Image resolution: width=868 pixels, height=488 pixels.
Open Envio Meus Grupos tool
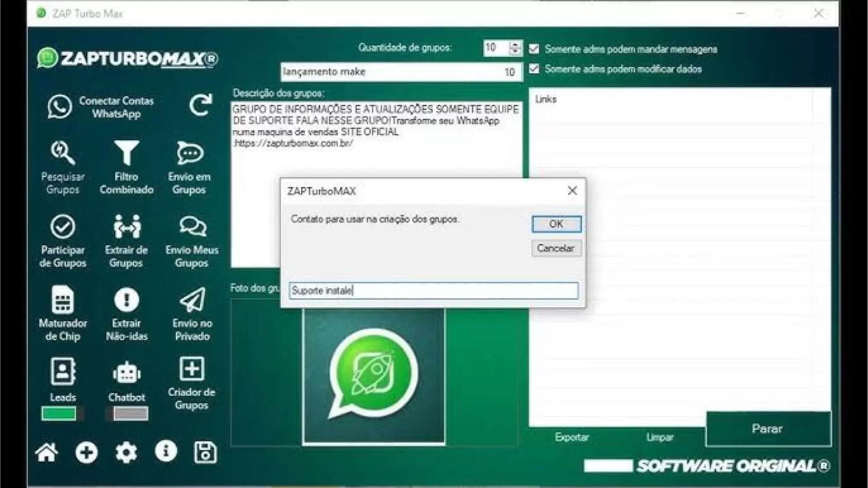point(192,241)
